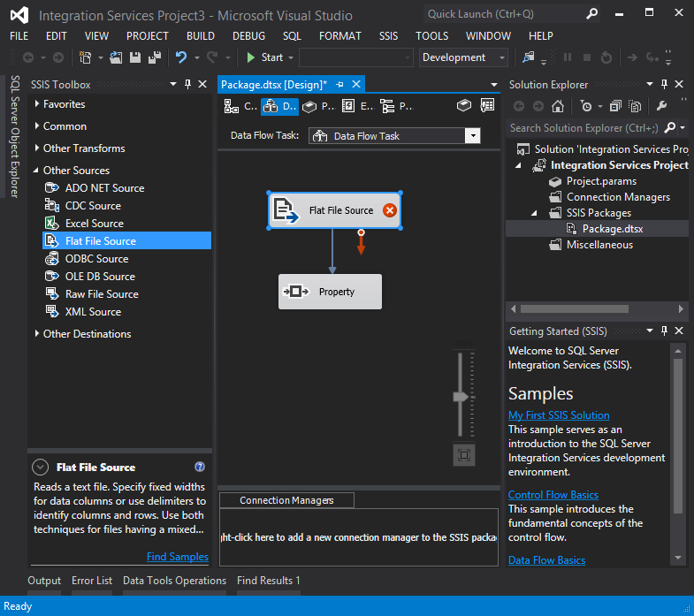
Task: Click the designer zoom slider handle
Action: coord(461,397)
